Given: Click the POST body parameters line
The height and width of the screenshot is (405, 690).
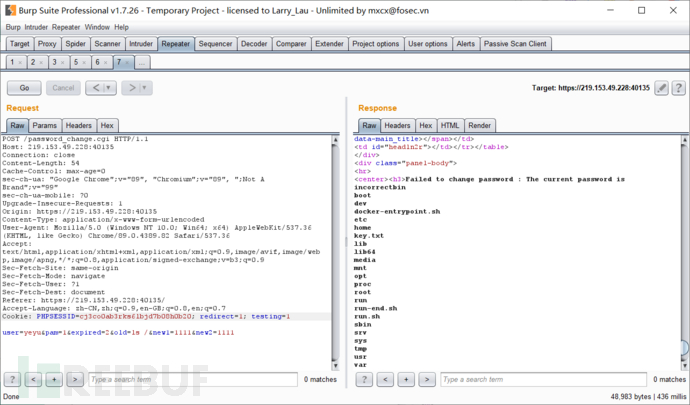Looking at the screenshot, I should click(118, 333).
